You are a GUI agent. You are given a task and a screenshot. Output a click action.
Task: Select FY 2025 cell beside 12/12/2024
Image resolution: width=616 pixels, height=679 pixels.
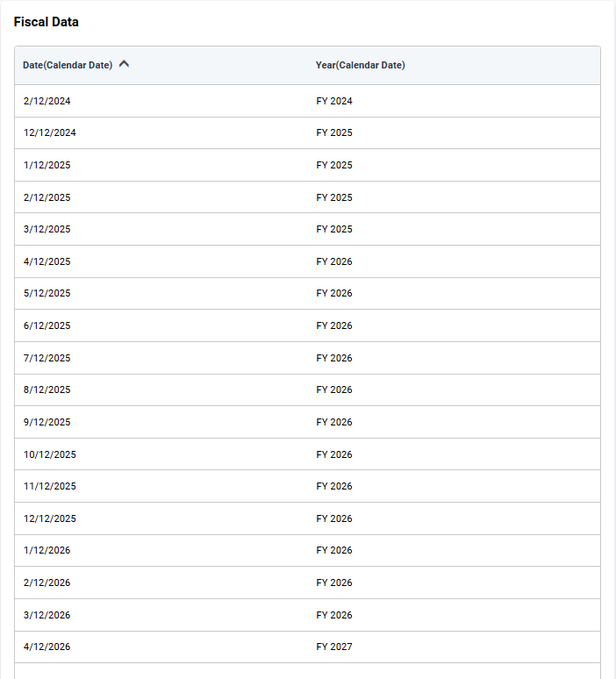click(334, 132)
